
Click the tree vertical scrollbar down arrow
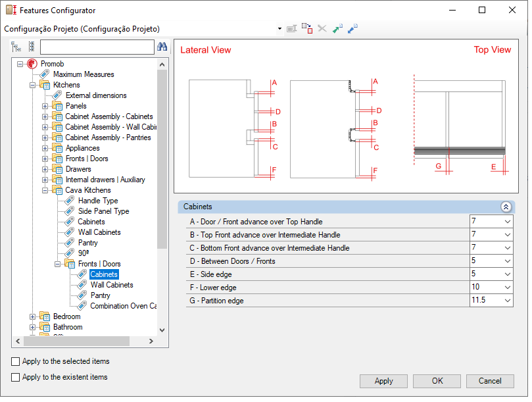(162, 330)
